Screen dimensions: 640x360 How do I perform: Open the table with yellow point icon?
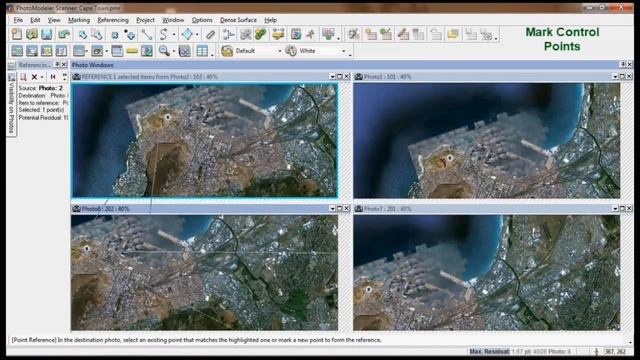tap(371, 34)
